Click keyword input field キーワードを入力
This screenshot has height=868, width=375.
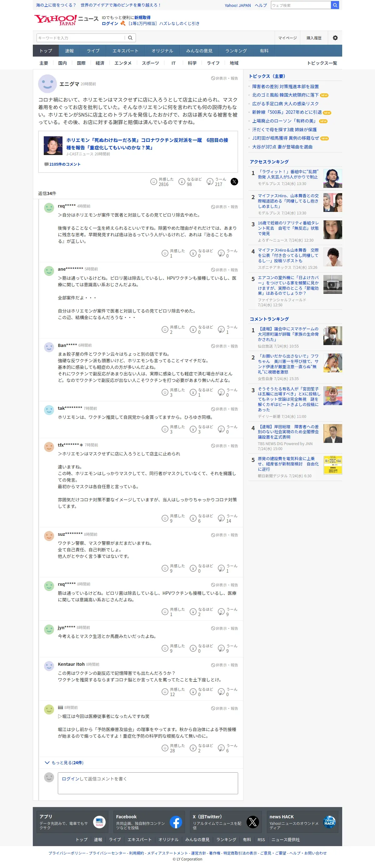81,38
